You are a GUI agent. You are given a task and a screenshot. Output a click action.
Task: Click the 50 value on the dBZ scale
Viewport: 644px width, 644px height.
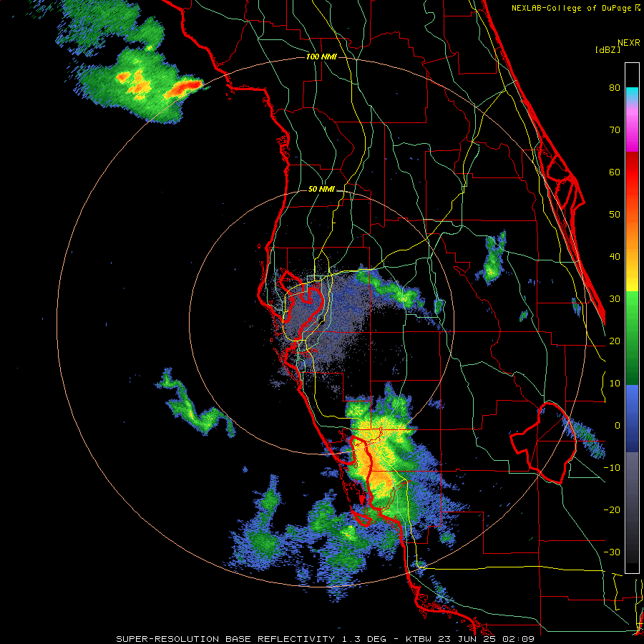coord(615,215)
